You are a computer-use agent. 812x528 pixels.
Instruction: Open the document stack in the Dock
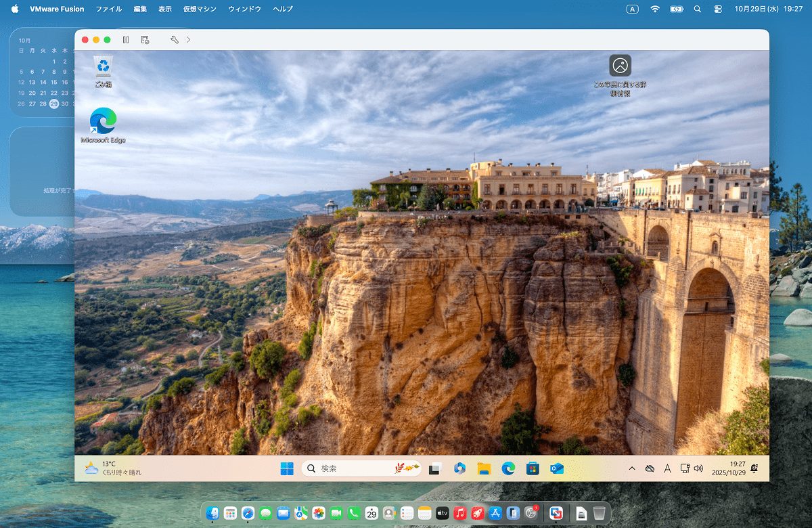(x=581, y=513)
